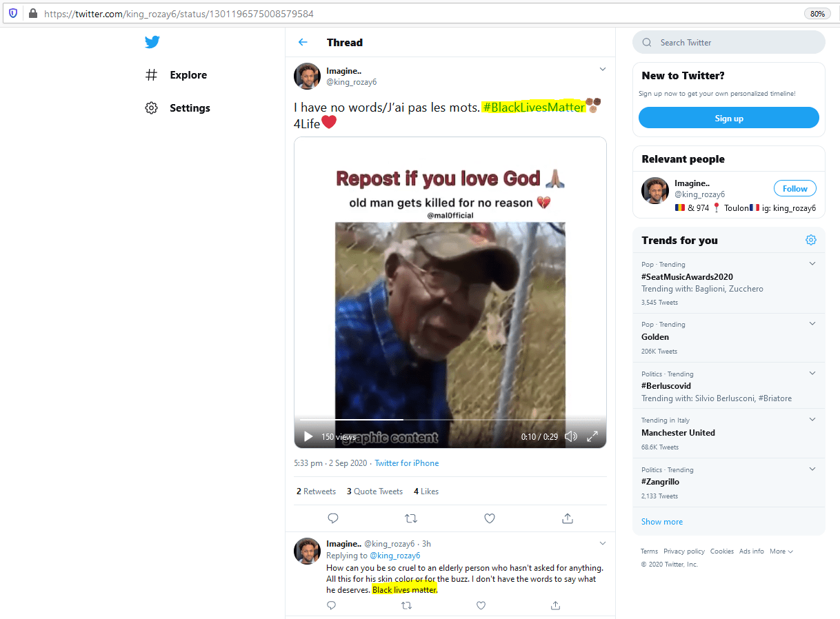Viewport: 840px width, 619px height.
Task: Reply to the main tweet
Action: coord(332,518)
